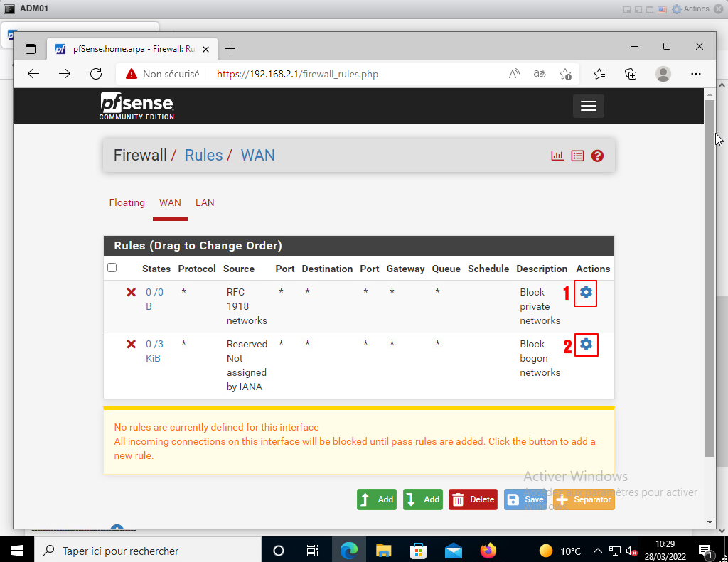Open settings gear for Block bogon networks rule
The height and width of the screenshot is (562, 728).
586,345
